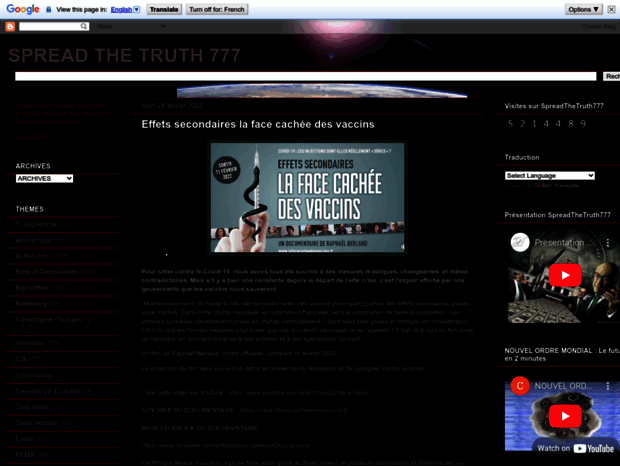Open the Google Translate logo
Viewport: 620px width, 466px height.
click(23, 9)
